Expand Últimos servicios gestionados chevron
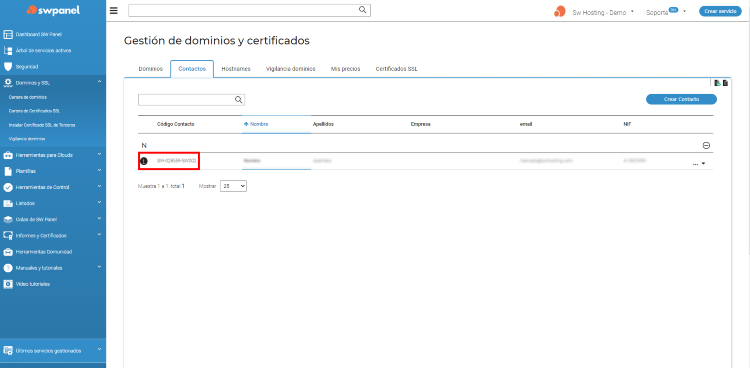This screenshot has width=750, height=369. 99,350
